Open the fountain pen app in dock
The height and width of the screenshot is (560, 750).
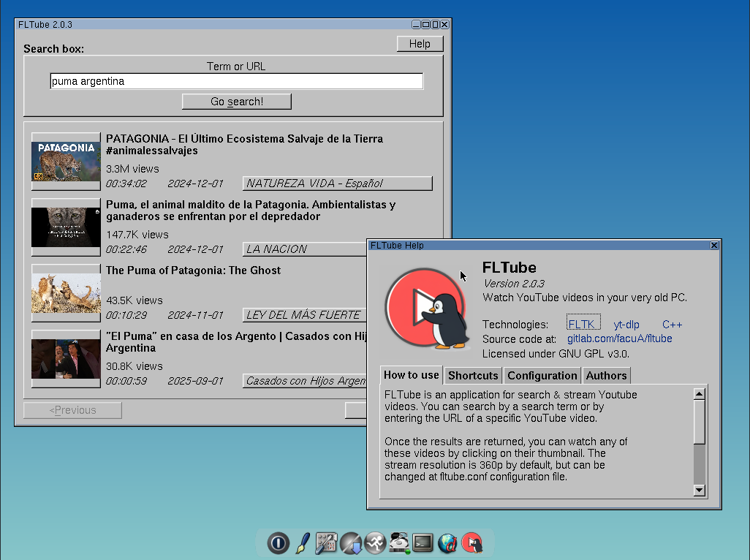click(302, 543)
